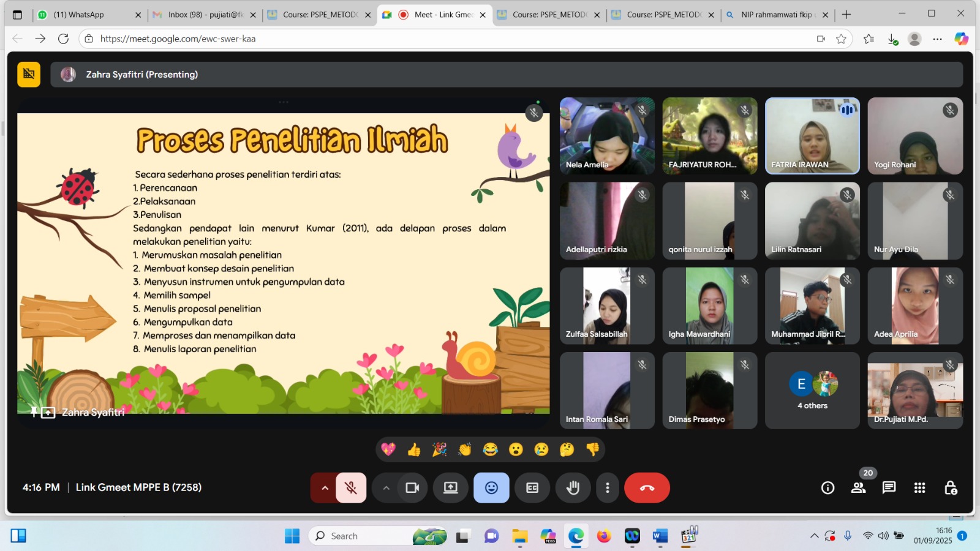Open the activities grid icon

pyautogui.click(x=919, y=488)
